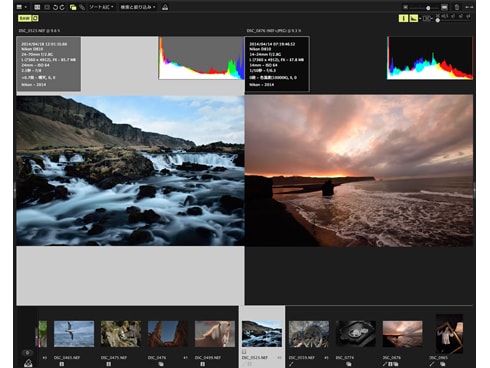This screenshot has width=490, height=368.
Task: Rotate image clockwise
Action: click(x=62, y=7)
